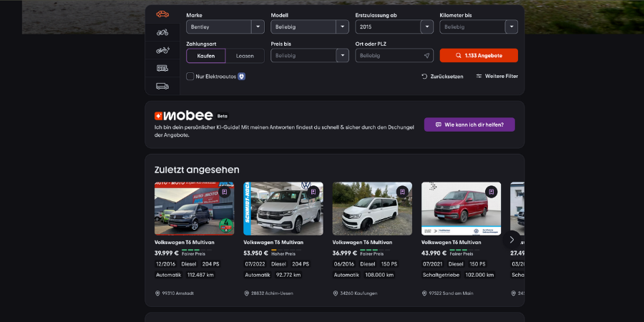Open the Marke dropdown showing Bentley
Image resolution: width=644 pixels, height=322 pixels.
(225, 26)
